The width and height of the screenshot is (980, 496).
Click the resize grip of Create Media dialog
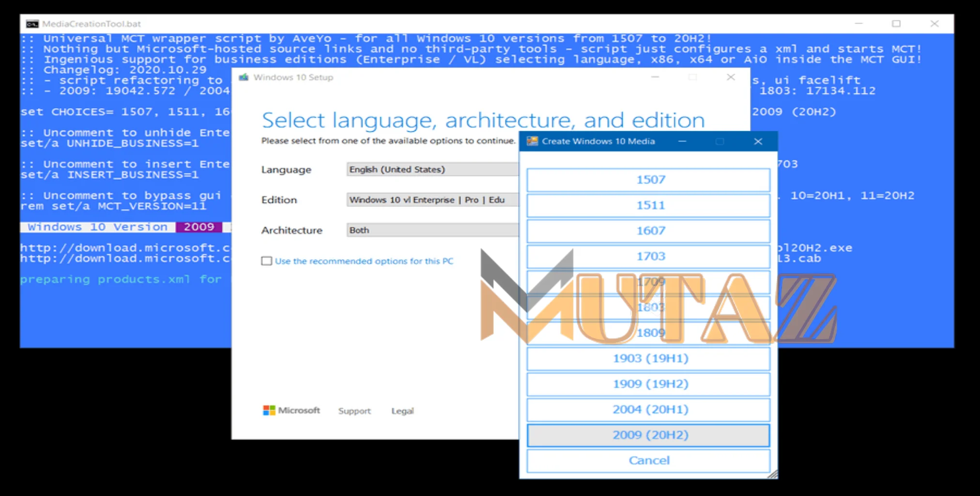click(x=773, y=474)
